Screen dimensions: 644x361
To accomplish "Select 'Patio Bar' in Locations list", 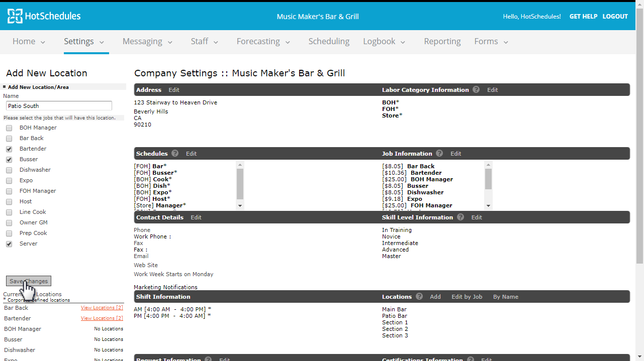I will (x=395, y=316).
